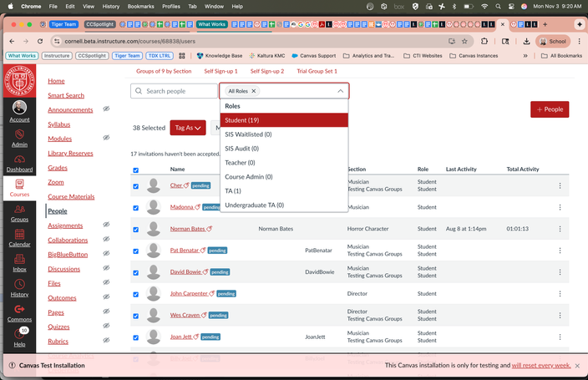Select Student (19) role option

click(x=284, y=120)
